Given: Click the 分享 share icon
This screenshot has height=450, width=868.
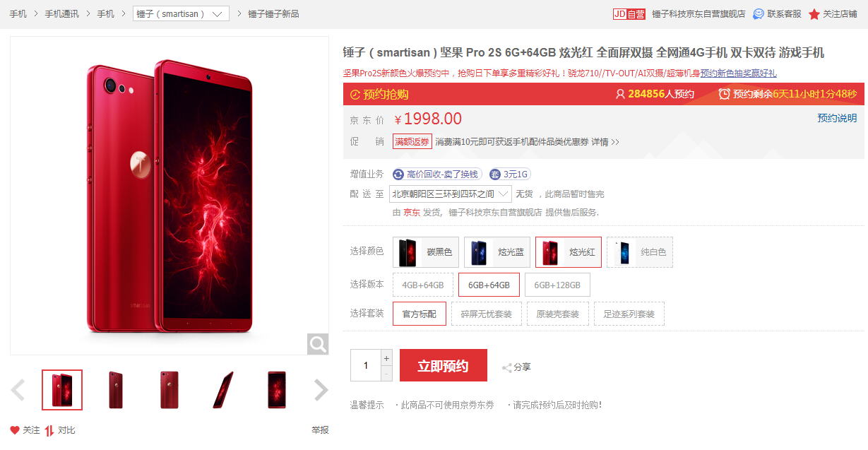Looking at the screenshot, I should 506,367.
